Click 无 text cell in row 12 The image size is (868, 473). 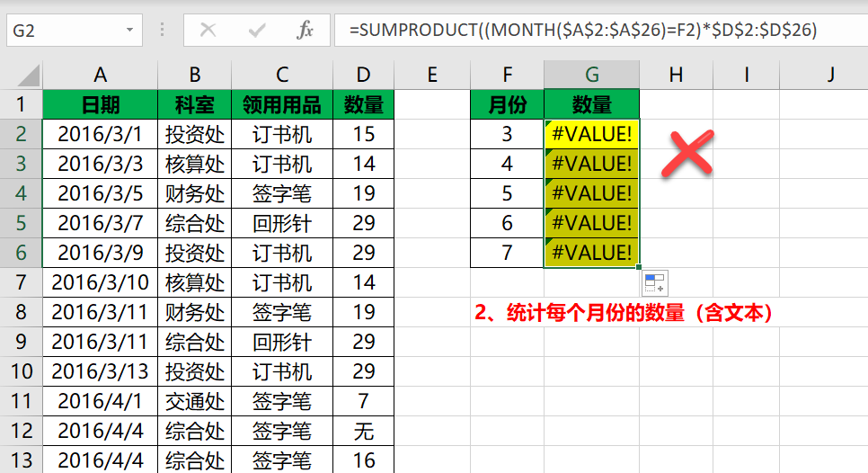[363, 431]
